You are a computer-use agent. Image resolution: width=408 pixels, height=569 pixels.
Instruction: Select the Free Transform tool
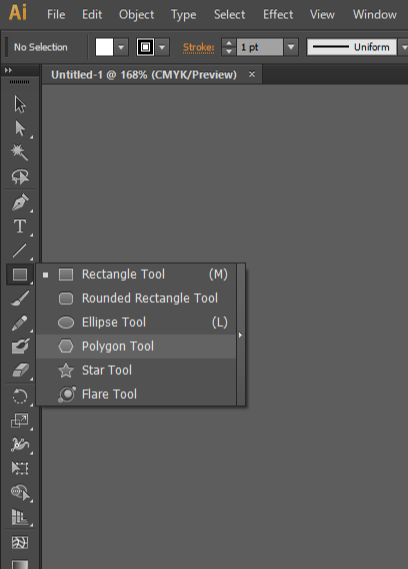[x=20, y=468]
